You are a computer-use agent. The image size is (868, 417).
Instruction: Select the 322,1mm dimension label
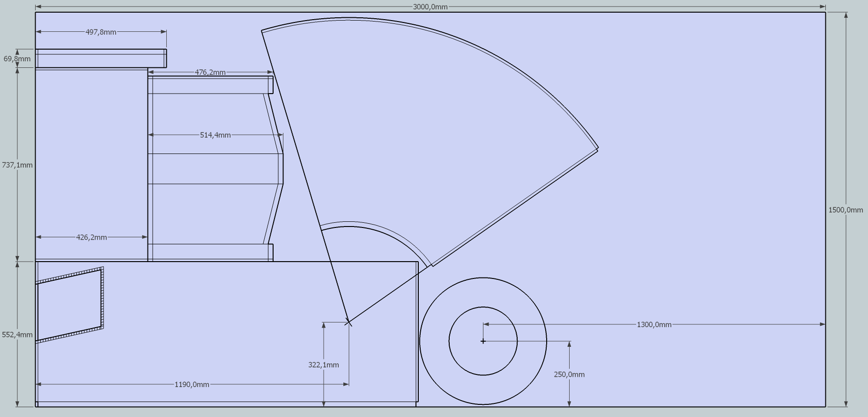click(x=323, y=365)
